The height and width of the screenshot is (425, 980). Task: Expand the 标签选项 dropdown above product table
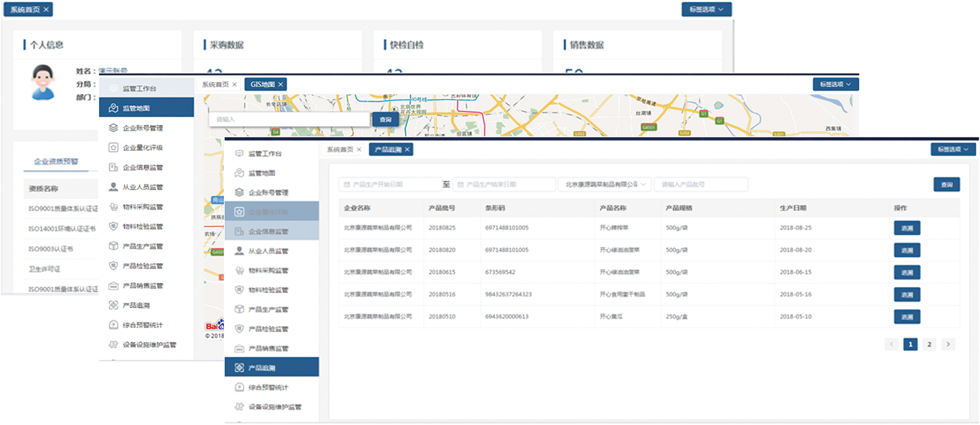click(x=953, y=149)
